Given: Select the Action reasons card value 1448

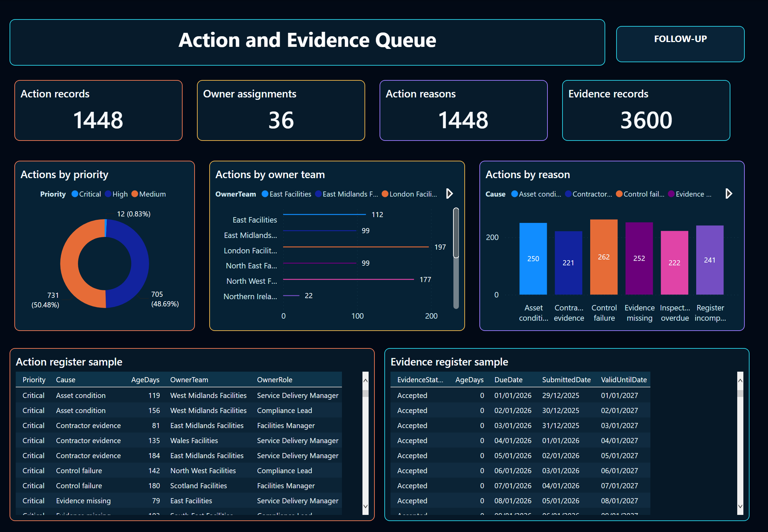Looking at the screenshot, I should pos(463,120).
